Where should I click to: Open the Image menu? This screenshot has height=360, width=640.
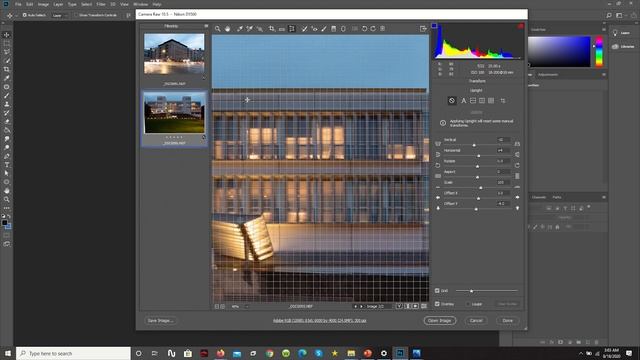[43, 4]
